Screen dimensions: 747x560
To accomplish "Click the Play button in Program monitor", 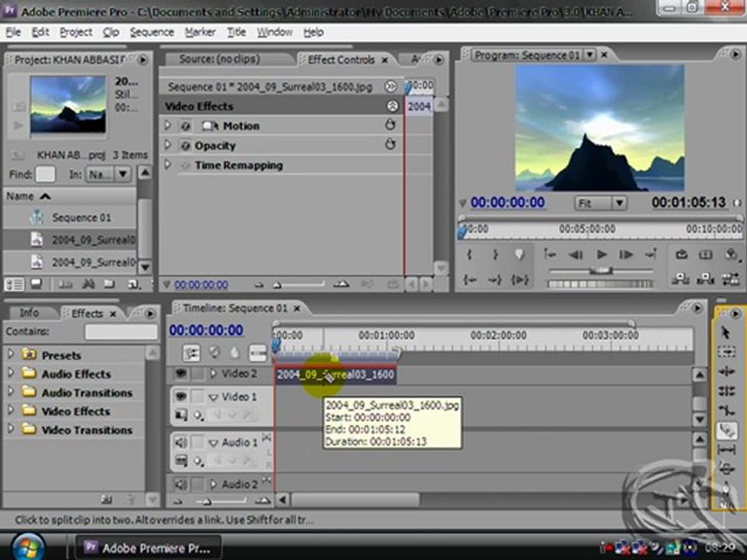I will pos(601,255).
